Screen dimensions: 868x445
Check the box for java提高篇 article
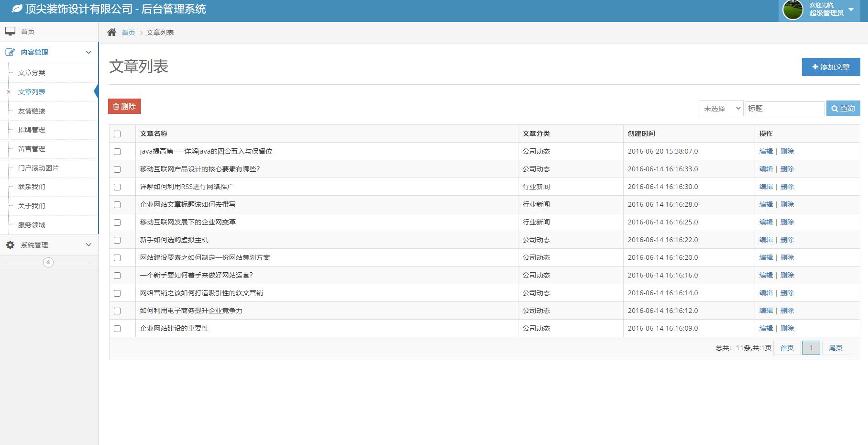coord(117,152)
